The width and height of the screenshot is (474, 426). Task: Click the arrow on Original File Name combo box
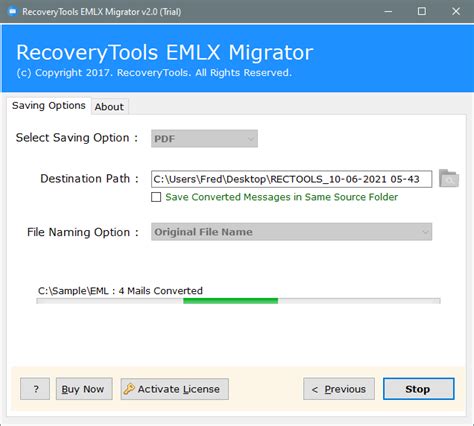tap(425, 232)
